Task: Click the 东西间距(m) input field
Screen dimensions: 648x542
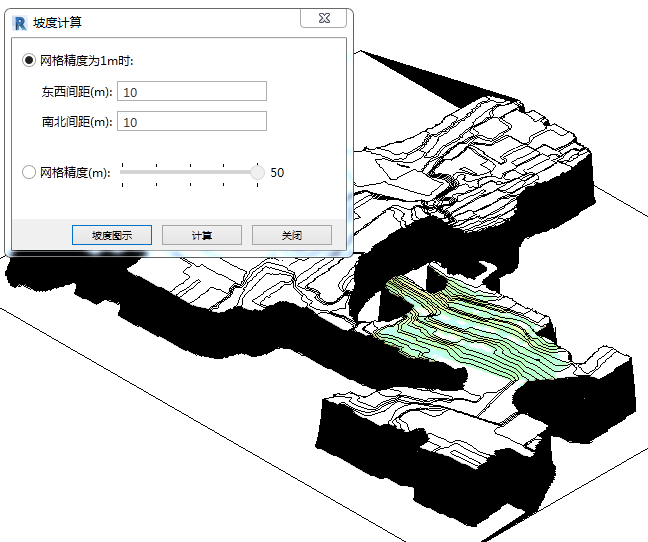Action: [192, 92]
